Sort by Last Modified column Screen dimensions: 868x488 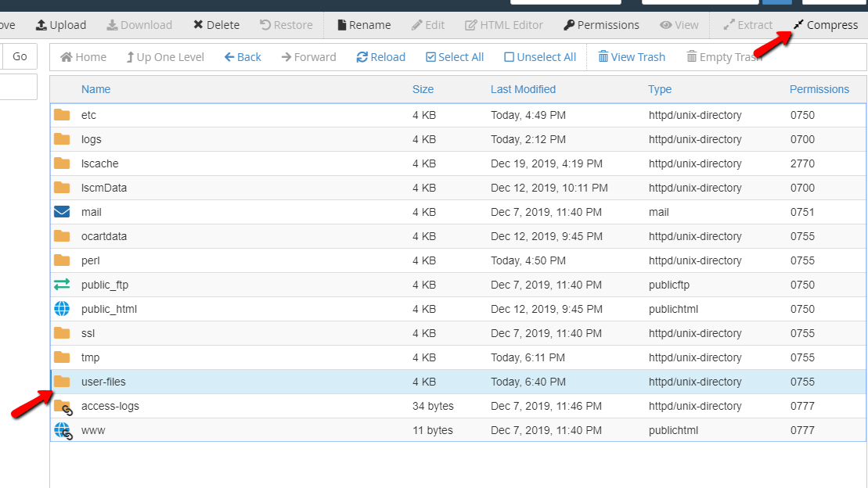[x=523, y=89]
